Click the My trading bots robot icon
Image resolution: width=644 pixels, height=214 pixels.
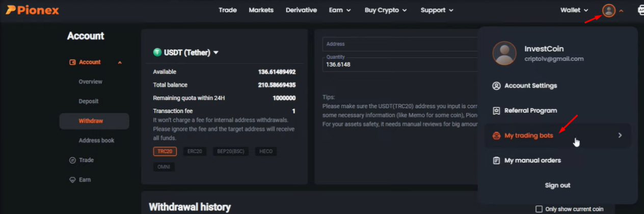496,136
